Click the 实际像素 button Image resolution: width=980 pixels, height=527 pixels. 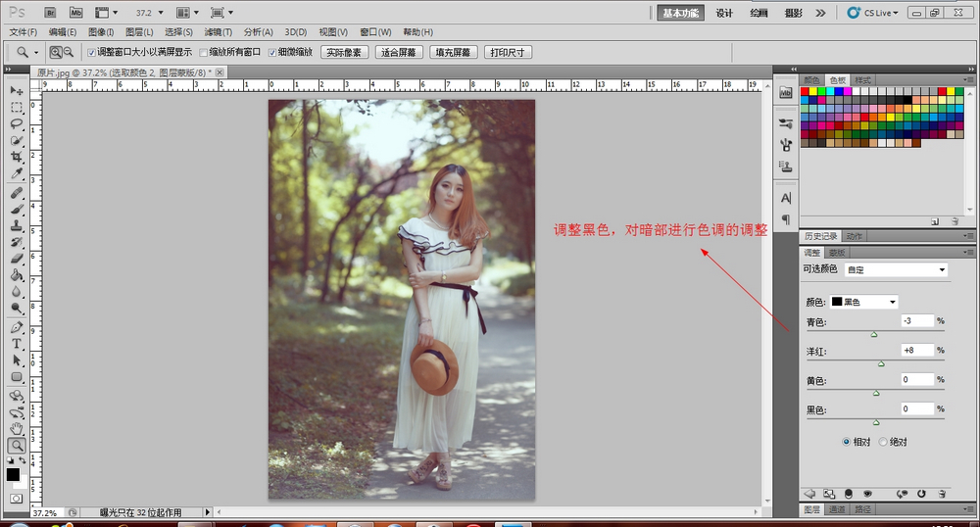344,53
